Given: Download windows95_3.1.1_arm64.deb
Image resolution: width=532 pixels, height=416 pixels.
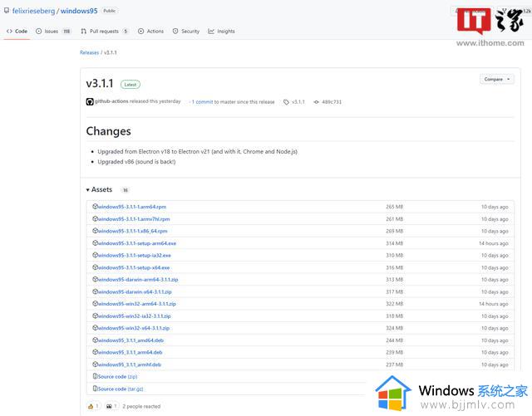Looking at the screenshot, I should pyautogui.click(x=130, y=353).
